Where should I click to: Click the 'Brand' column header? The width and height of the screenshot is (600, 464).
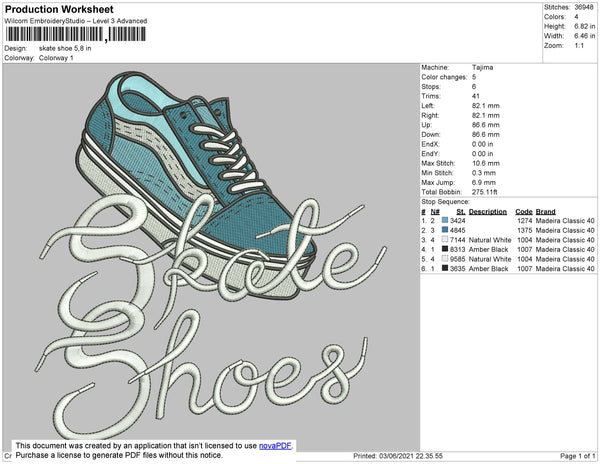click(x=545, y=212)
